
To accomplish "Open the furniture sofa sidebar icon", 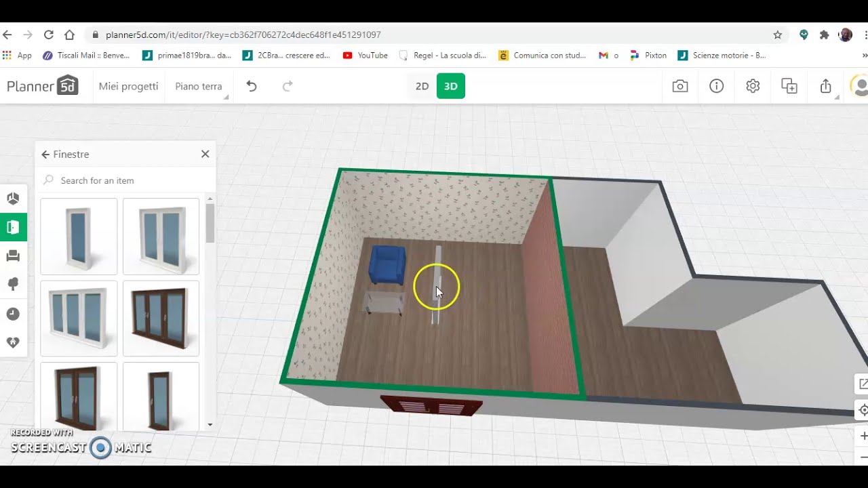I will tap(13, 256).
